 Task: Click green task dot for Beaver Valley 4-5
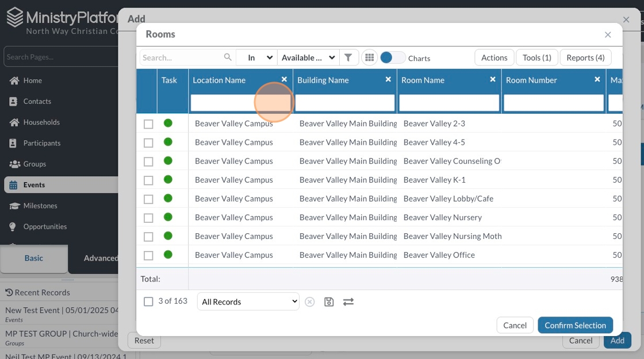coord(168,141)
